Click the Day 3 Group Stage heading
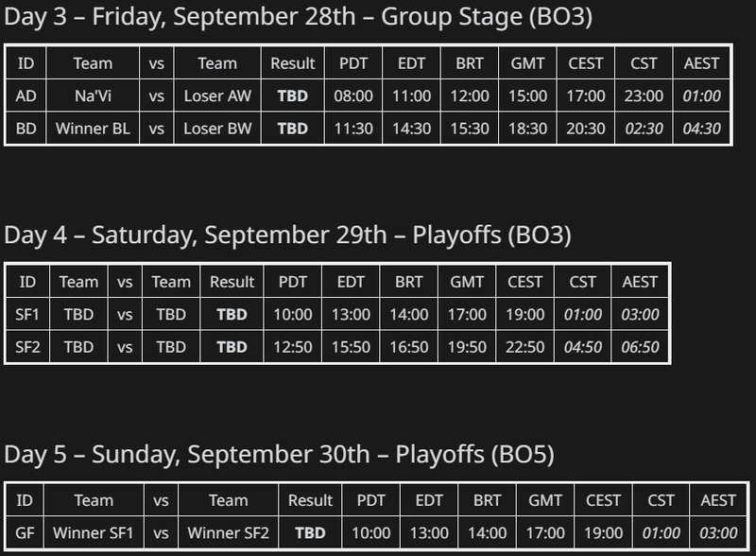The width and height of the screenshot is (756, 556). tap(298, 16)
